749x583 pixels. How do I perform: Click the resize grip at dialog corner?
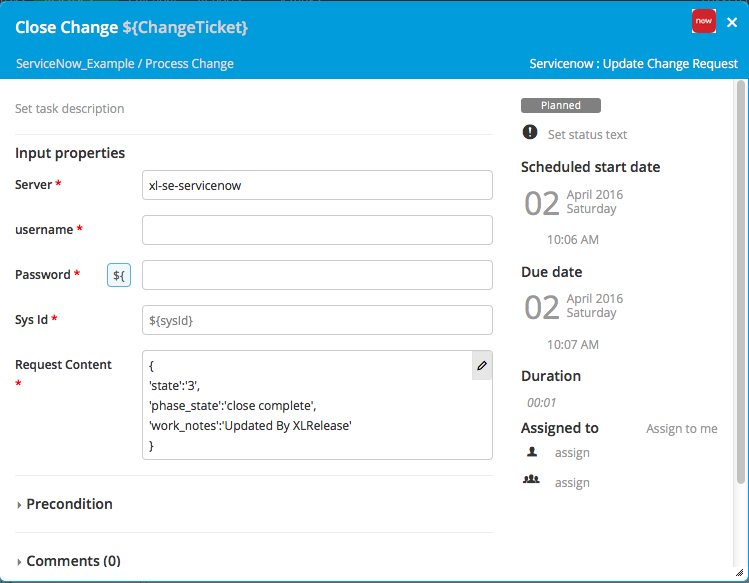click(x=740, y=572)
